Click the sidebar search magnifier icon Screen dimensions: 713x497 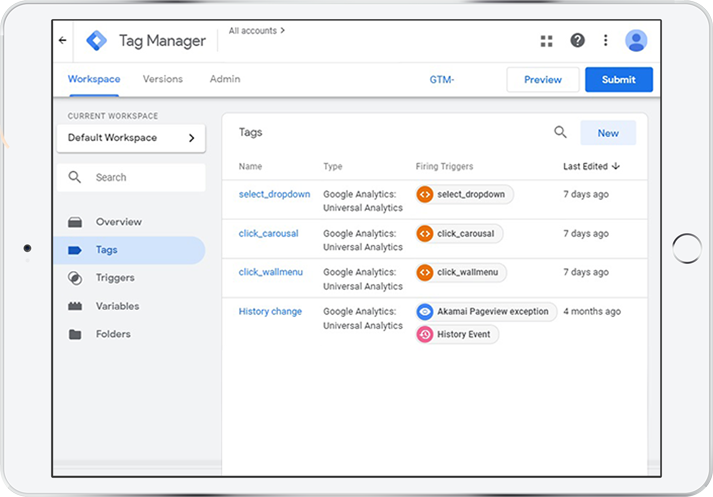point(75,177)
